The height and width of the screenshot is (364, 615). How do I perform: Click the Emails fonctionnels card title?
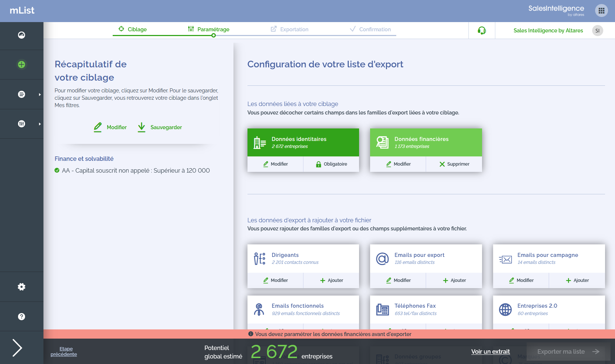tap(298, 306)
